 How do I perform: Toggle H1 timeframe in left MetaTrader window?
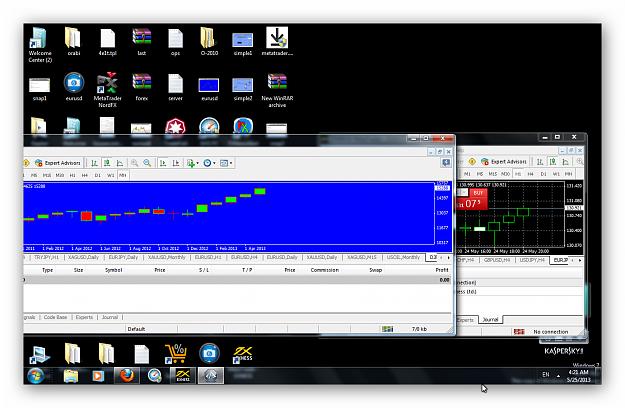(73, 175)
